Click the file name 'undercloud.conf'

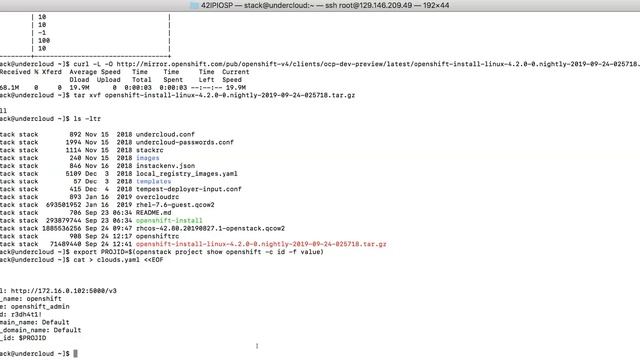pyautogui.click(x=165, y=134)
